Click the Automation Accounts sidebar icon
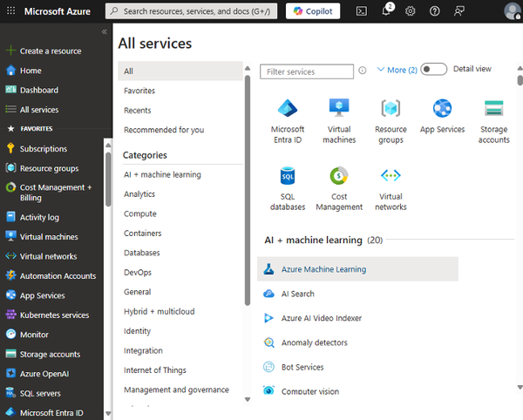Screen dimensions: 523x420 tap(10, 275)
